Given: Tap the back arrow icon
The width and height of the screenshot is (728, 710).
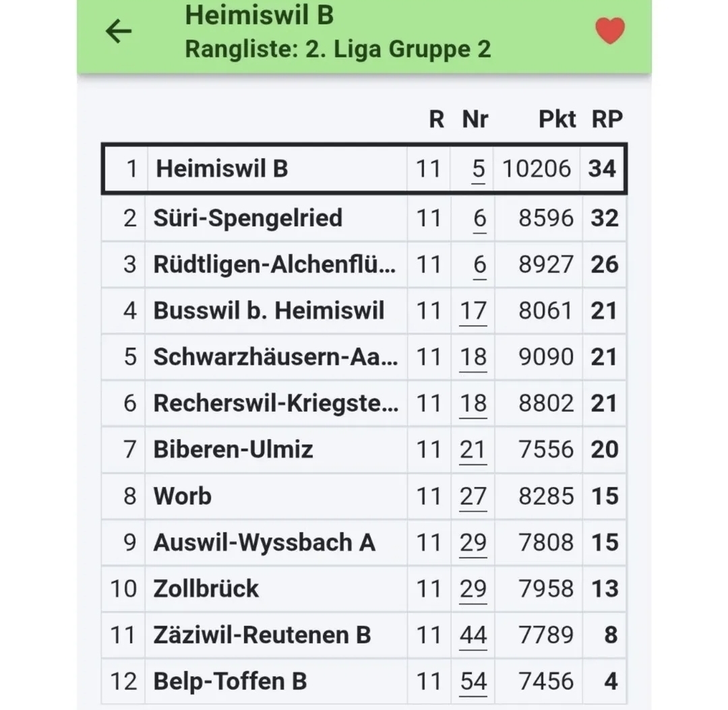Looking at the screenshot, I should coord(119,31).
